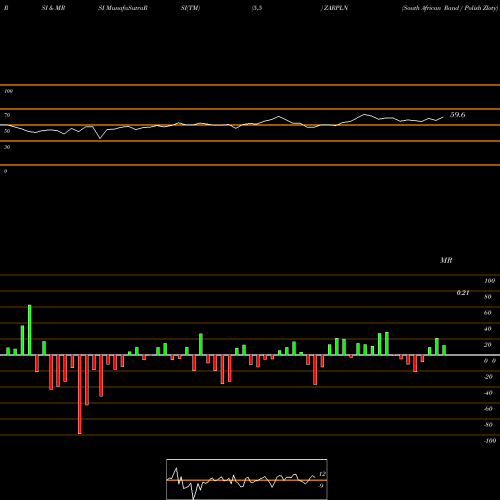Click the '(5,5' parameter text in header
The width and height of the screenshot is (500, 500).
257,8
